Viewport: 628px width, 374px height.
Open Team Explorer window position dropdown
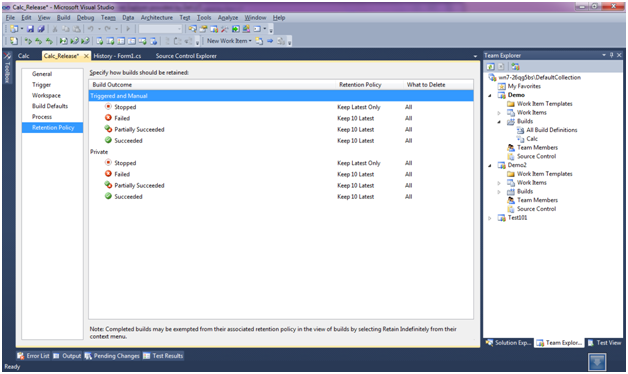pos(604,55)
